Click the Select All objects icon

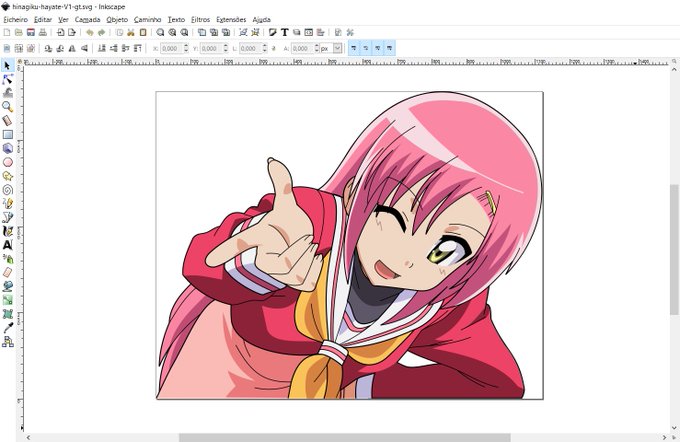[x=7, y=48]
